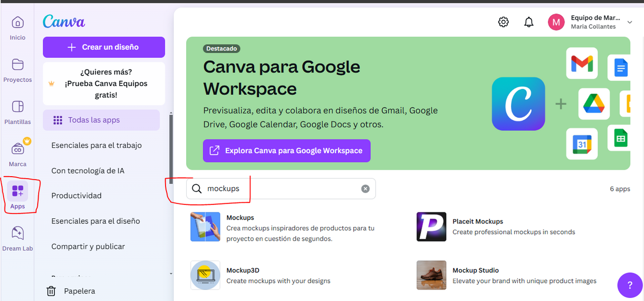Select Esenciales para el trabajo category
Viewport: 644px width, 301px height.
(97, 145)
